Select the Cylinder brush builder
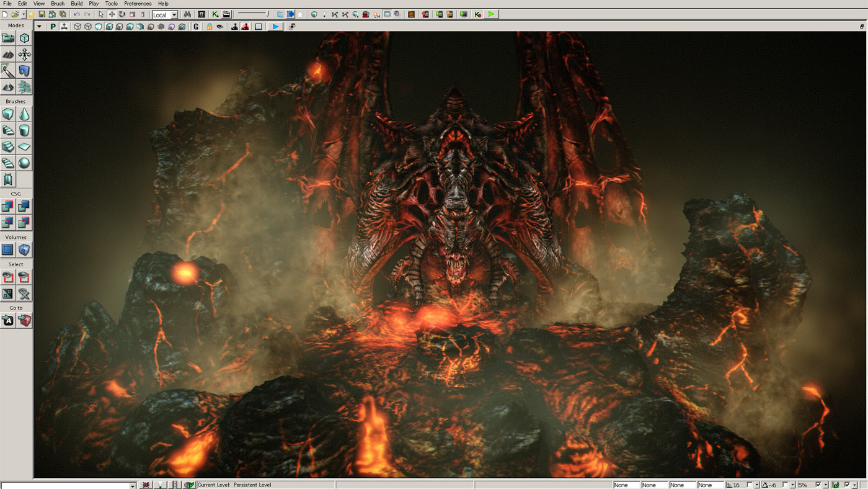This screenshot has width=868, height=489. click(x=24, y=130)
